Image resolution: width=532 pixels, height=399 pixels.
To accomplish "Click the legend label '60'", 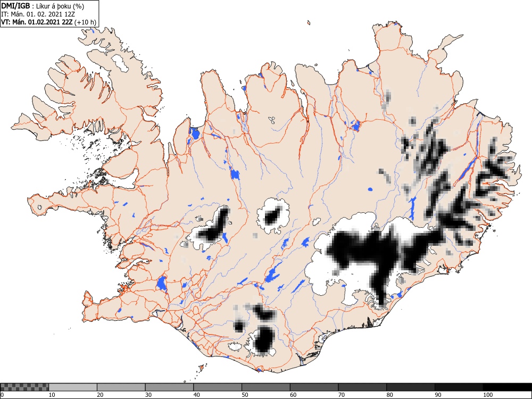I will [x=293, y=395].
